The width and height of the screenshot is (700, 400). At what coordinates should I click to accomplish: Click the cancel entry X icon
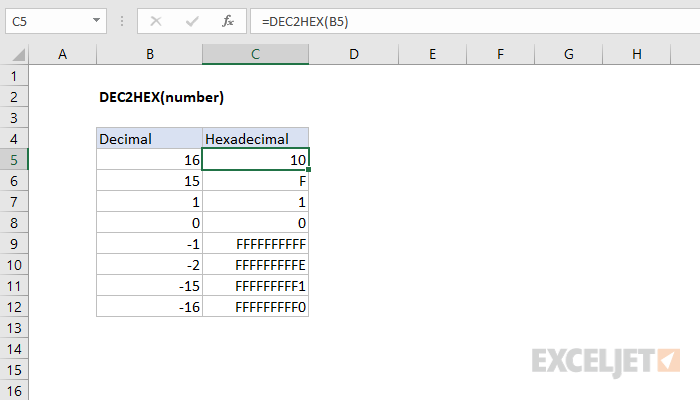[156, 21]
